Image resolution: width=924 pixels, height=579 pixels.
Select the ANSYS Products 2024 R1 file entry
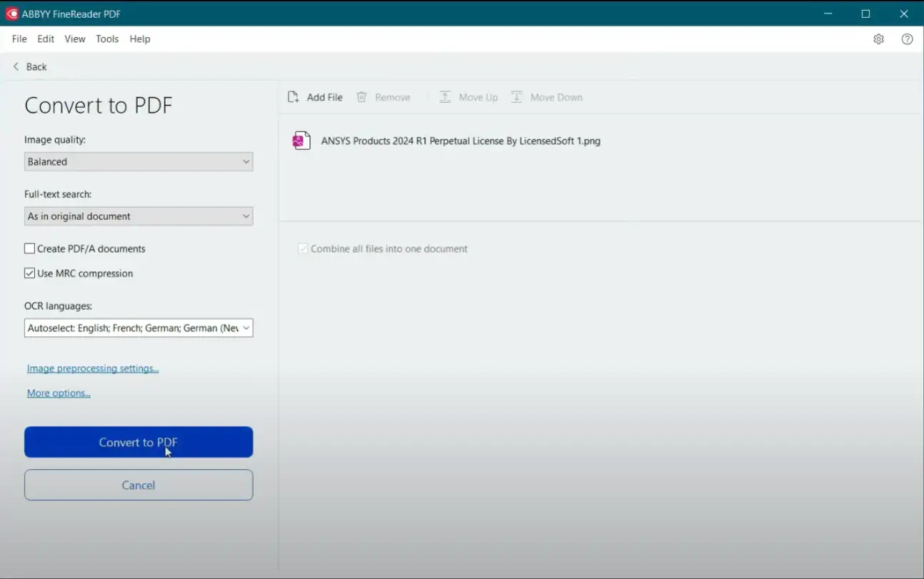point(460,141)
